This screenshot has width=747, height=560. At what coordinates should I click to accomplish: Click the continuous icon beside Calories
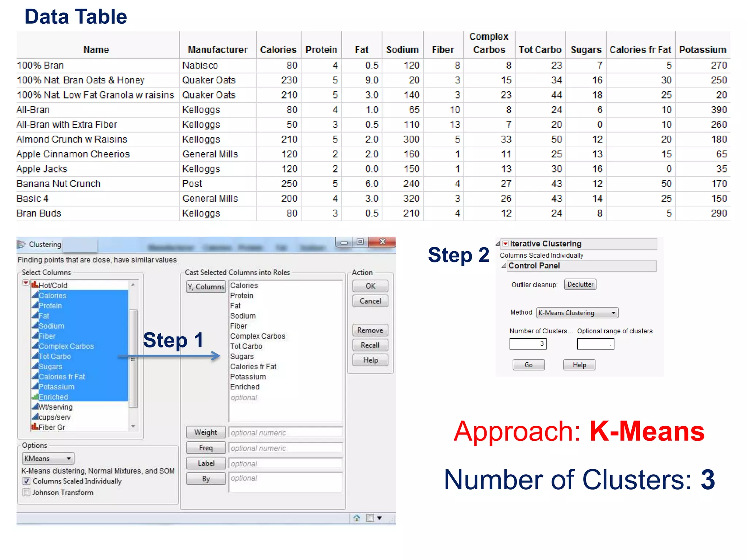35,295
